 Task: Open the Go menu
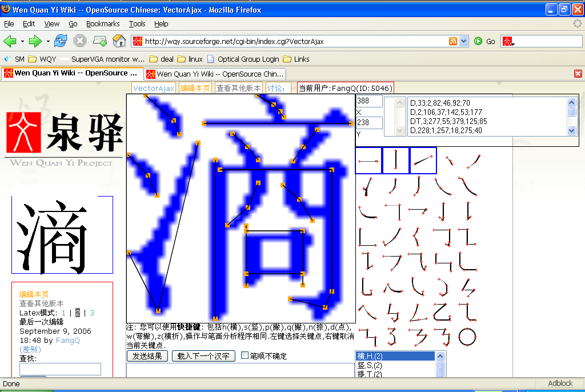click(x=73, y=24)
